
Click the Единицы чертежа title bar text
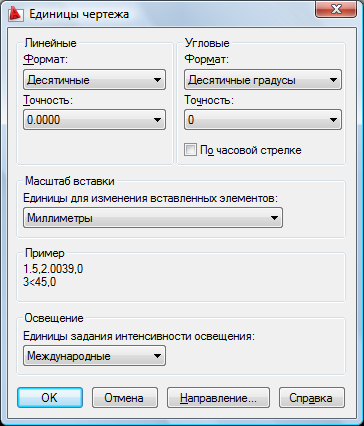[x=79, y=14]
